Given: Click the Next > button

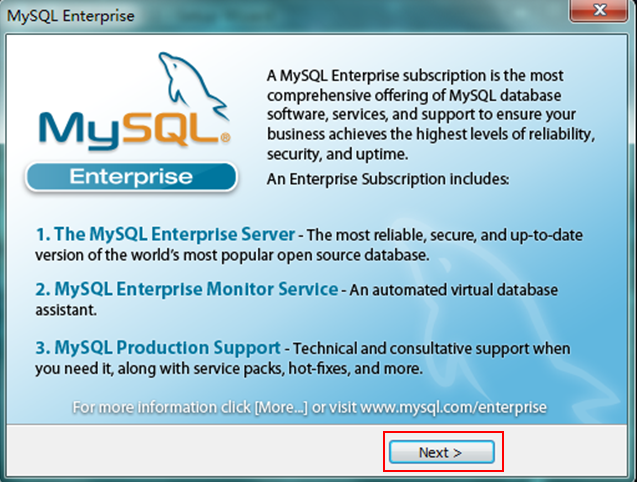Looking at the screenshot, I should pos(442,452).
